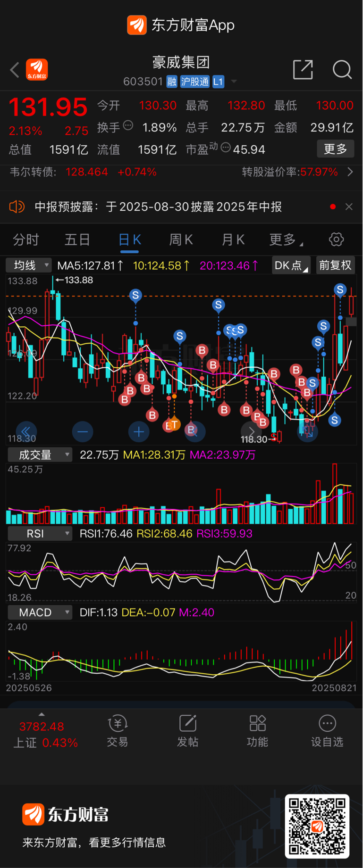
Task: Open the 成交量 indicator dropdown
Action: (40, 455)
